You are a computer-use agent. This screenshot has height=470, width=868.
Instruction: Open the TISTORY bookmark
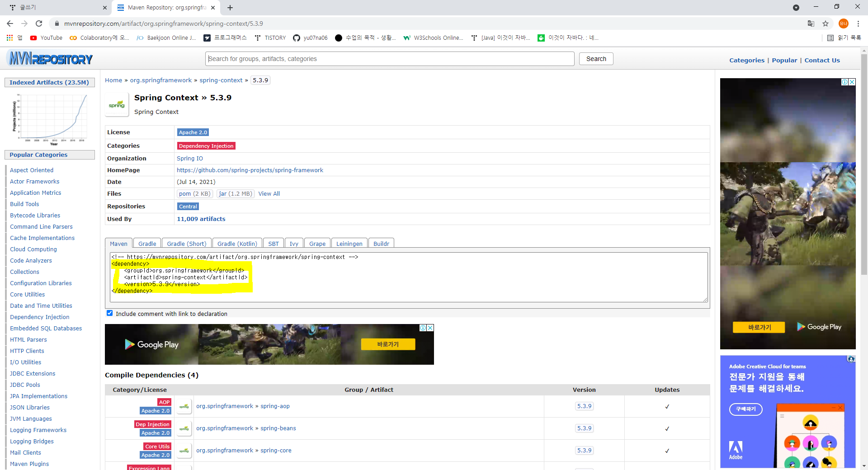click(x=270, y=38)
